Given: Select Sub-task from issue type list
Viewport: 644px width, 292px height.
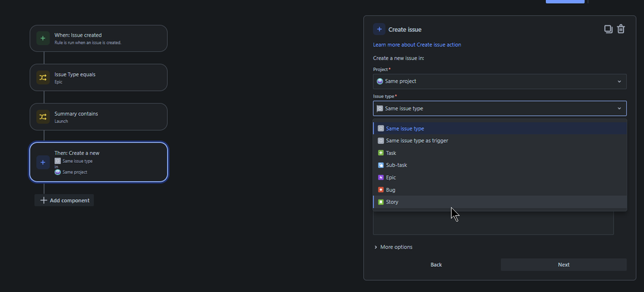Looking at the screenshot, I should [500, 165].
